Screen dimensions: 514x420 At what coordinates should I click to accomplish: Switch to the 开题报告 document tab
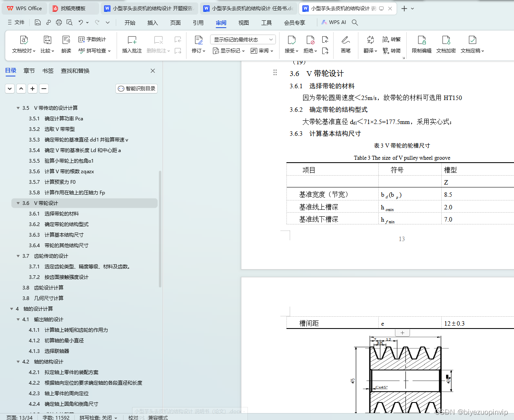[x=149, y=8]
